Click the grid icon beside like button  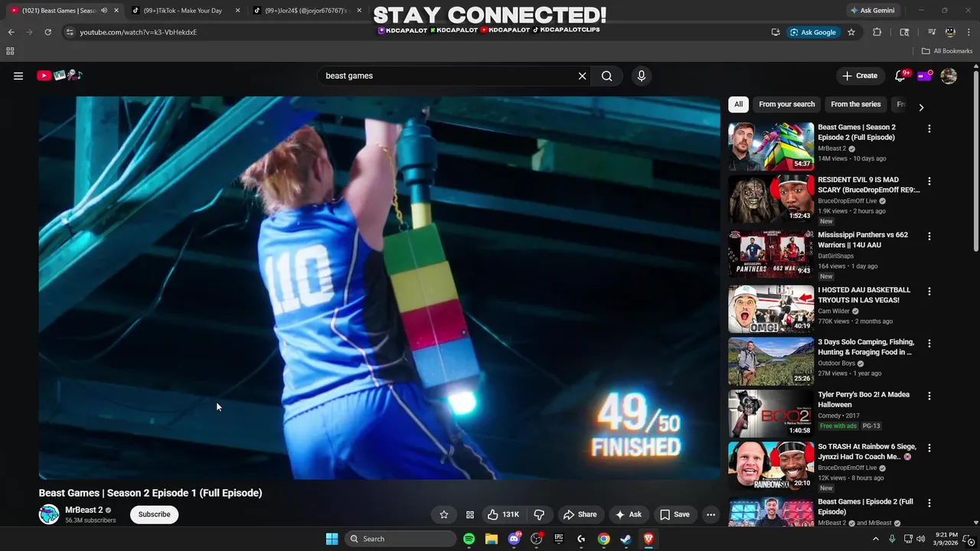(470, 514)
